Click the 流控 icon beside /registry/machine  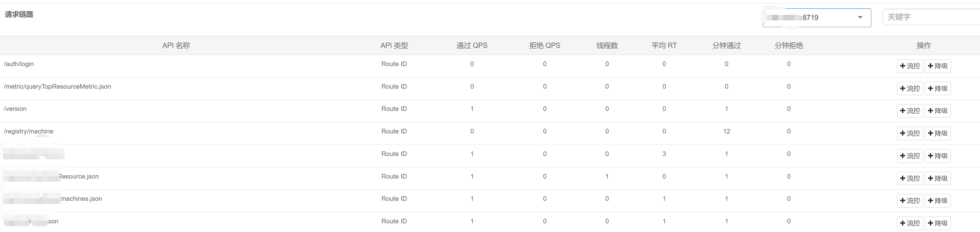pyautogui.click(x=910, y=133)
